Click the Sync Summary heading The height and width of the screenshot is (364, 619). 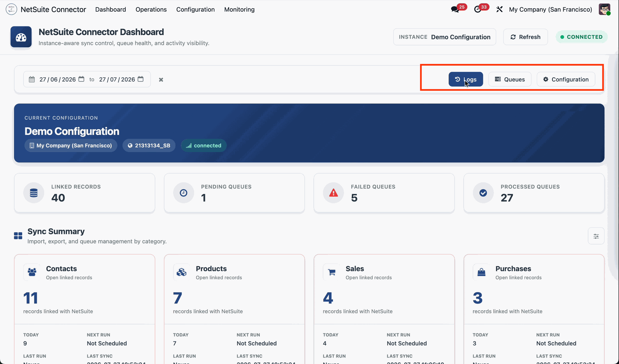click(56, 232)
